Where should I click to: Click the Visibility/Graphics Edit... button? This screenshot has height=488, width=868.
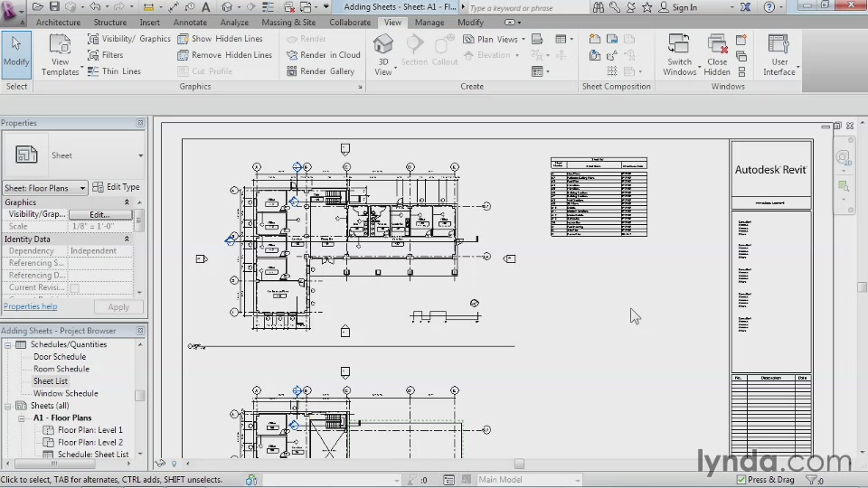(x=99, y=215)
